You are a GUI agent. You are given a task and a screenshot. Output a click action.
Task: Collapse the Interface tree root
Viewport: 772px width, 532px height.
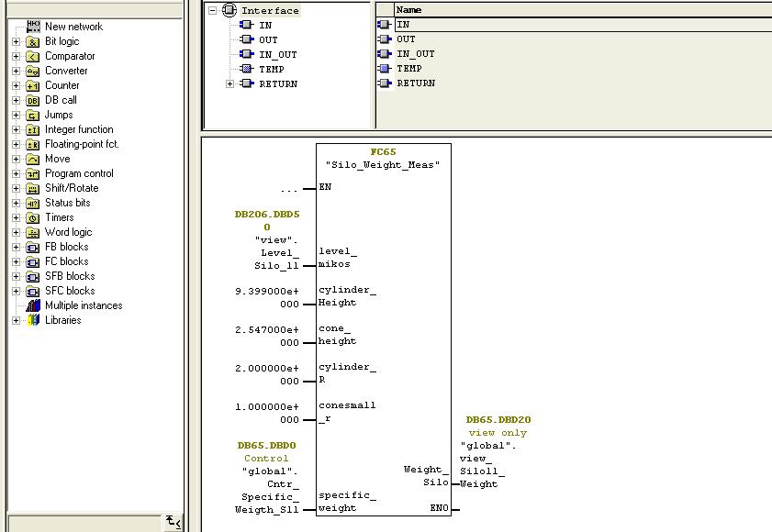click(210, 10)
